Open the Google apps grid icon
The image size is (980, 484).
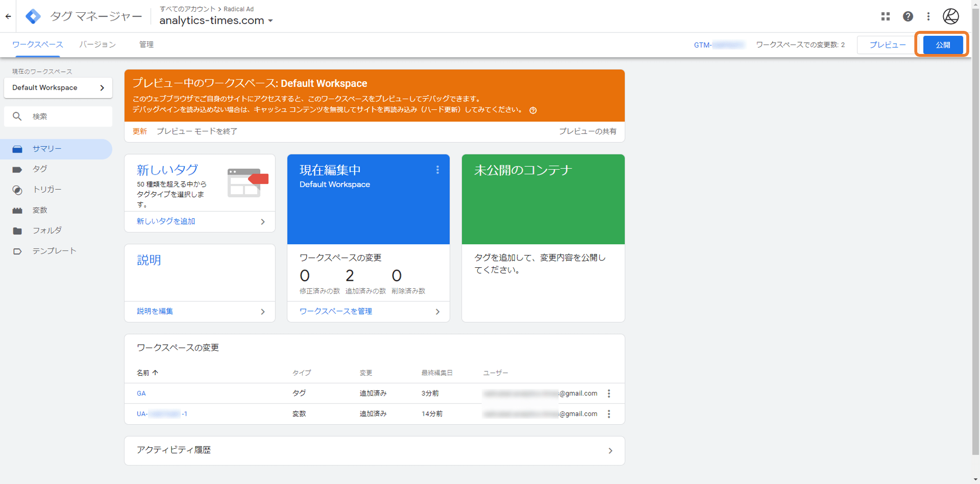(x=885, y=16)
